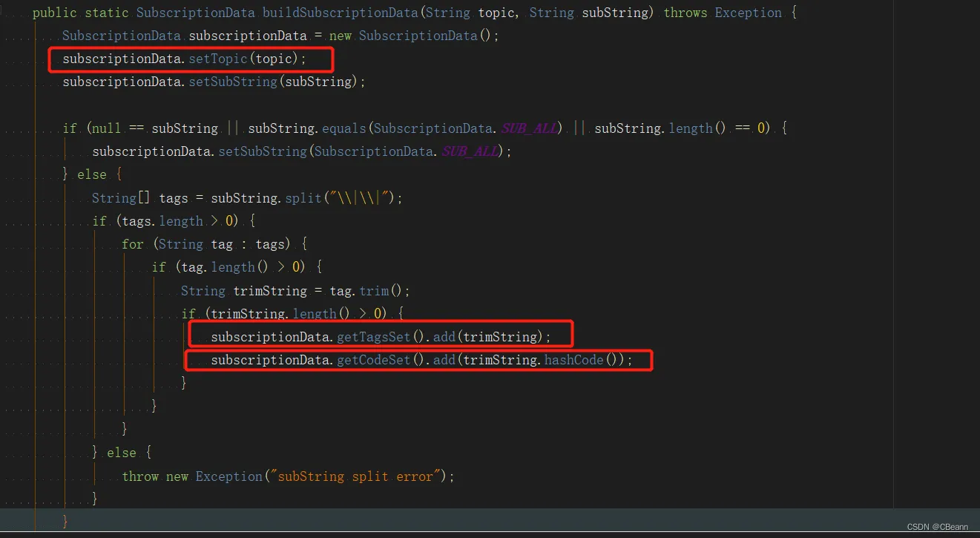Click the getCodeSet method call

[374, 360]
